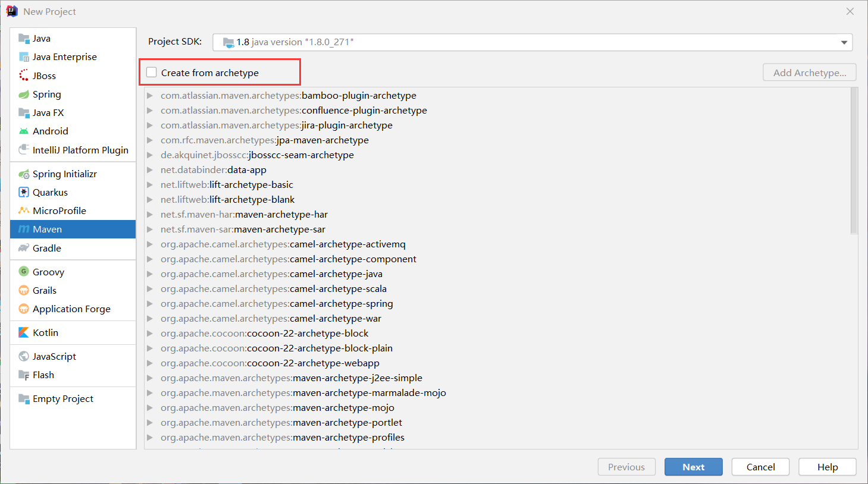Click the Java FX folder icon
Screen dimensions: 868x484
tap(24, 112)
